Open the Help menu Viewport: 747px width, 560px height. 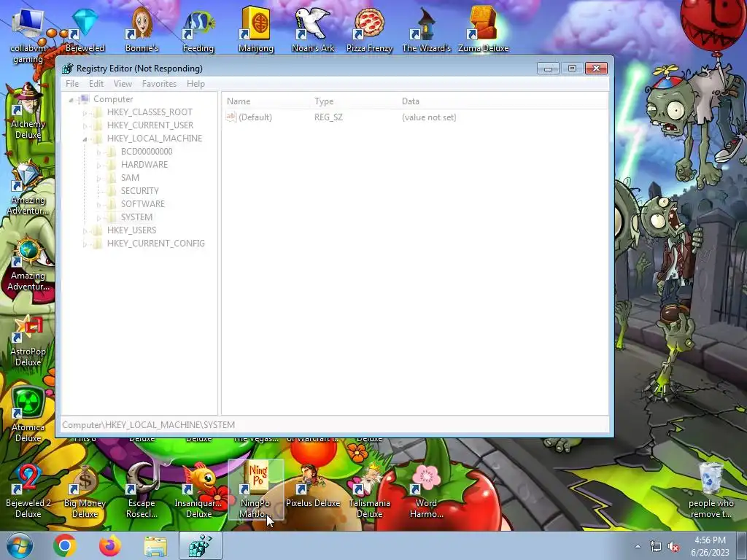pyautogui.click(x=196, y=84)
